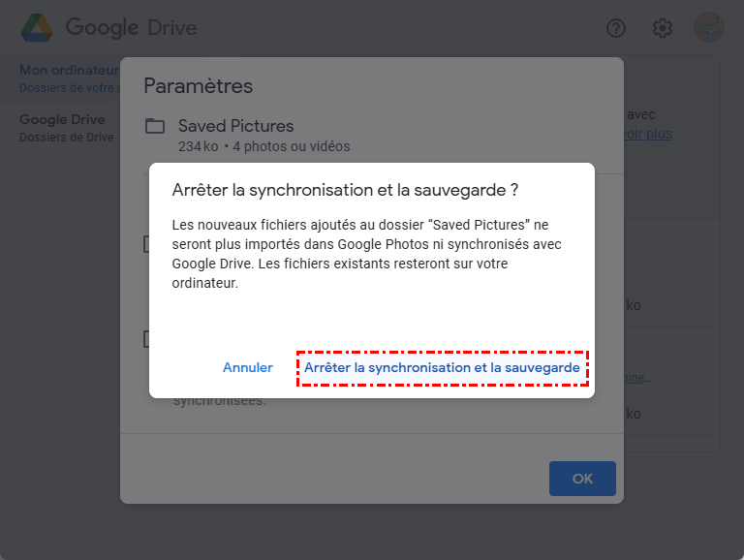This screenshot has height=560, width=744.
Task: Click the Paramètres heading
Action: click(198, 85)
